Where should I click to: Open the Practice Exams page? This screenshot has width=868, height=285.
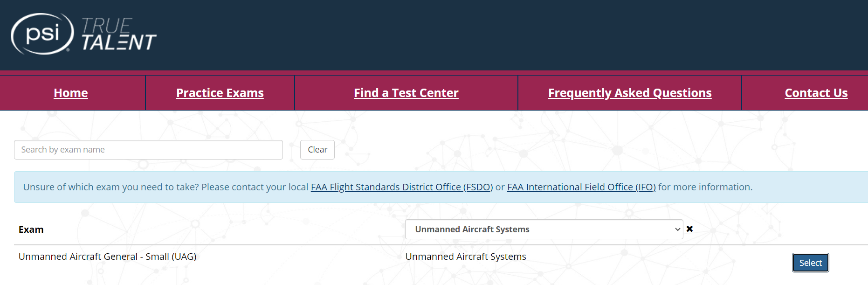pyautogui.click(x=220, y=93)
